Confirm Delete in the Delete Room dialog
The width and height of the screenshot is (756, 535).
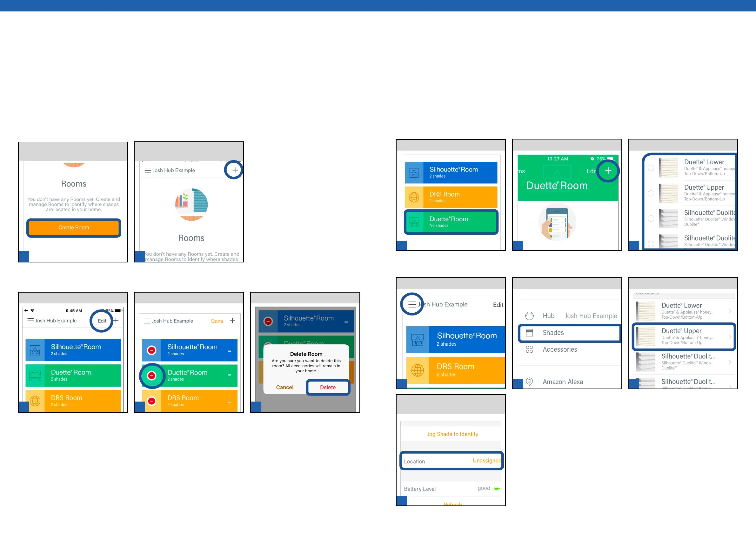(328, 387)
